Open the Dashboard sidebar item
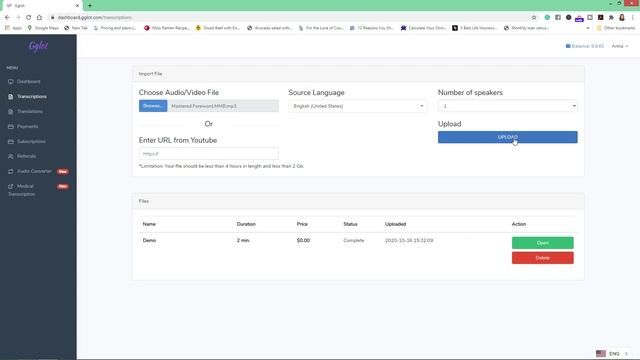Screen dimensions: 640x360 pyautogui.click(x=29, y=82)
